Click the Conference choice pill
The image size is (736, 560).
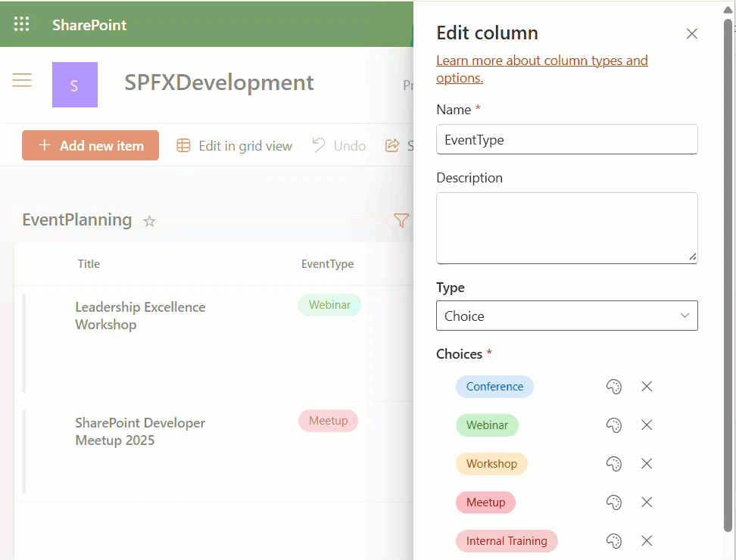click(494, 387)
